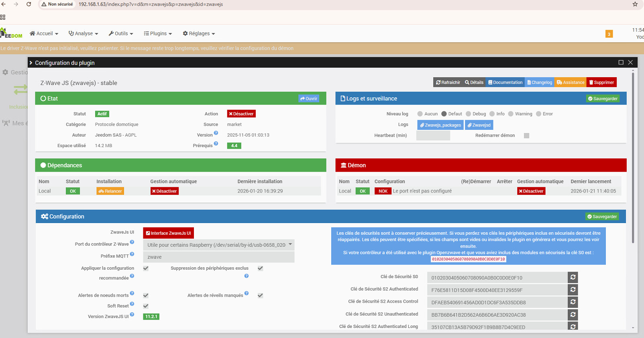Show help for Préfixe MQTT
This screenshot has width=644, height=338.
[x=132, y=254]
